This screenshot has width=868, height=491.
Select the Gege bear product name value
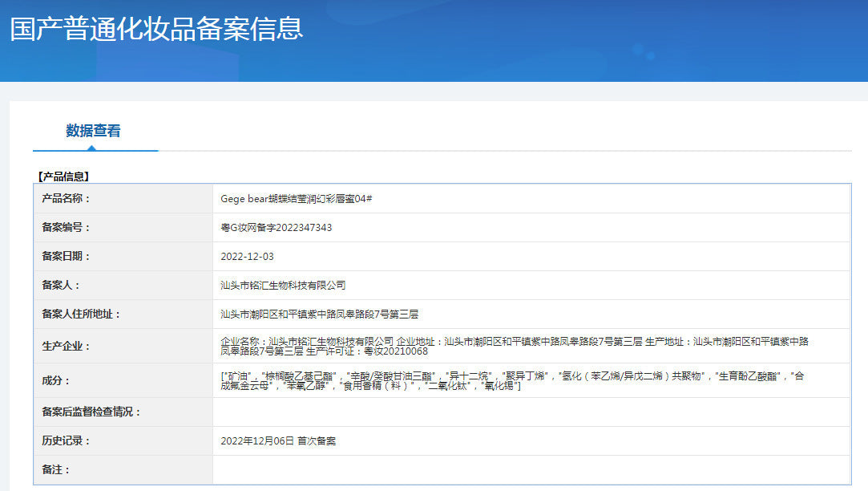point(296,198)
